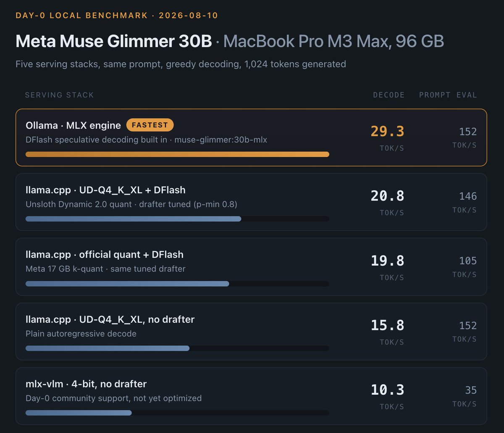Screen dimensions: 504x433
Task: Select the UD-Q4_K_XL, no drafter row title
Action: (110, 319)
